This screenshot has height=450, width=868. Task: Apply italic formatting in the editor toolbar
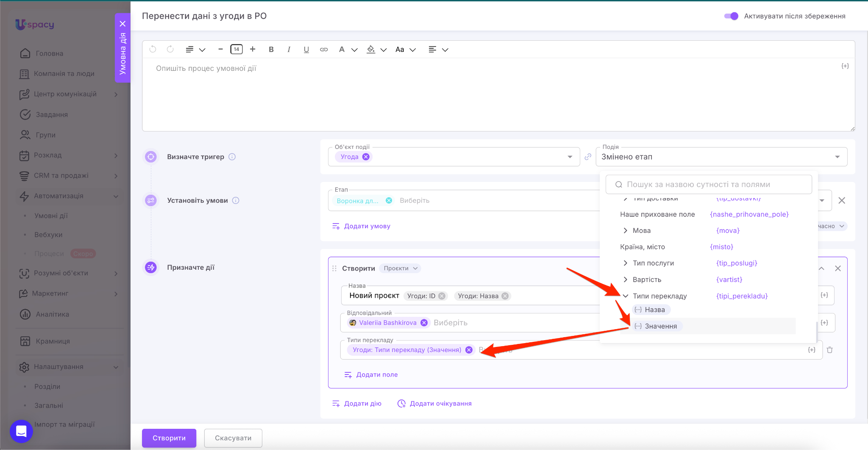[x=289, y=50]
